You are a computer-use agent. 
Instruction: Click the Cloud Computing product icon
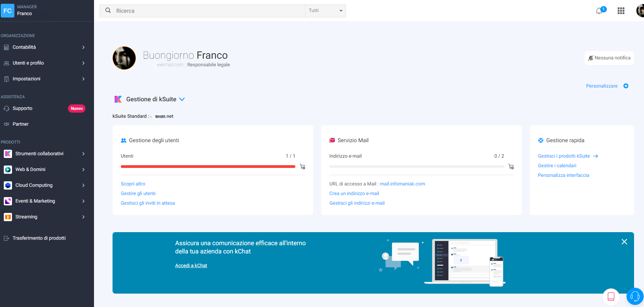pyautogui.click(x=8, y=185)
